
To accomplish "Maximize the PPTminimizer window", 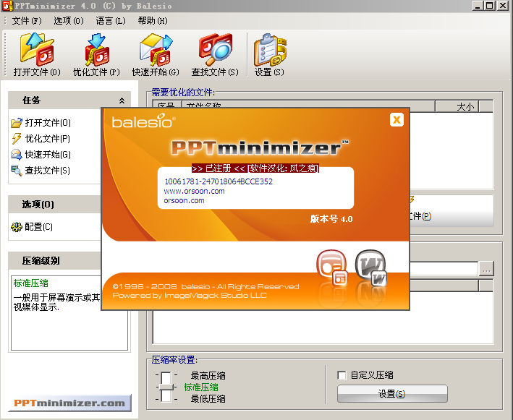I will (x=489, y=6).
